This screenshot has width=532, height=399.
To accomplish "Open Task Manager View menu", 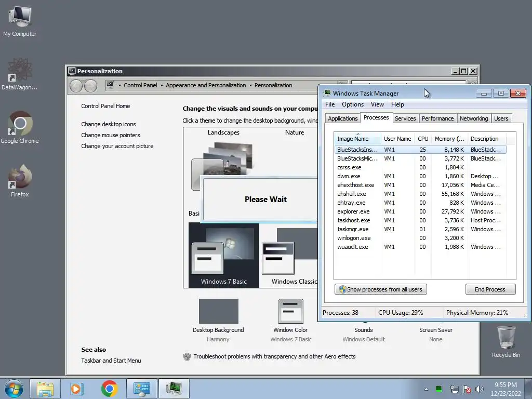I will [377, 104].
